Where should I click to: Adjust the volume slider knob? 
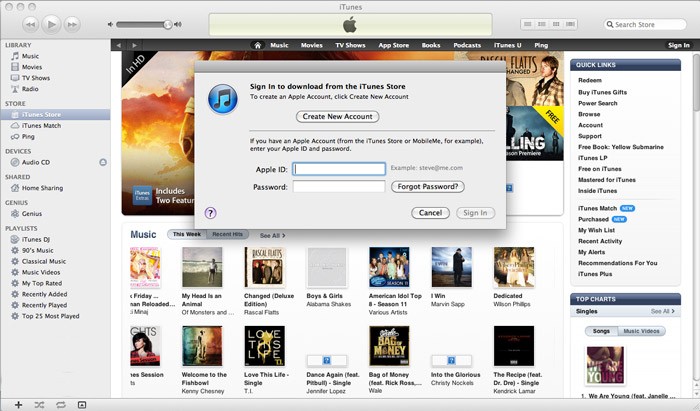click(x=168, y=24)
